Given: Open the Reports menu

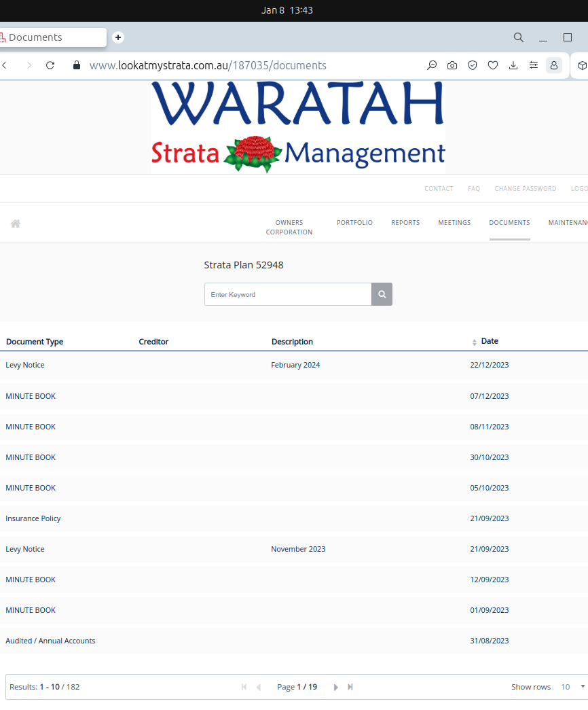Looking at the screenshot, I should (x=405, y=223).
